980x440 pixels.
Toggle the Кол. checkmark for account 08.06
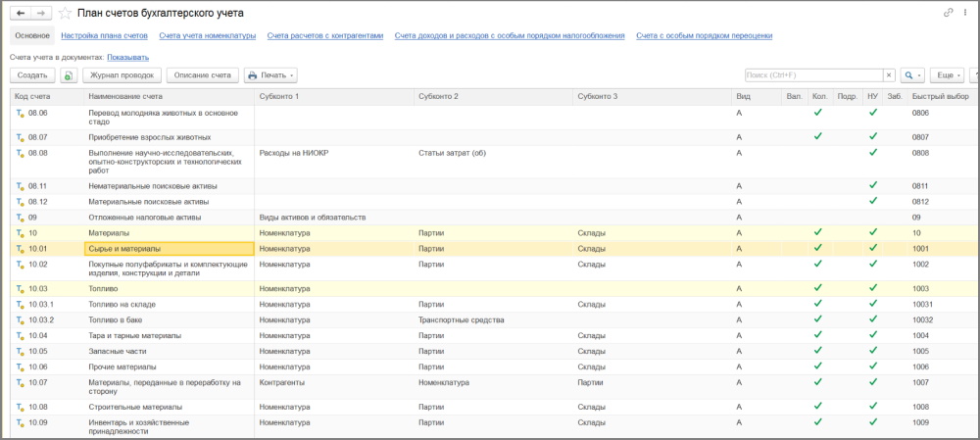(x=817, y=113)
